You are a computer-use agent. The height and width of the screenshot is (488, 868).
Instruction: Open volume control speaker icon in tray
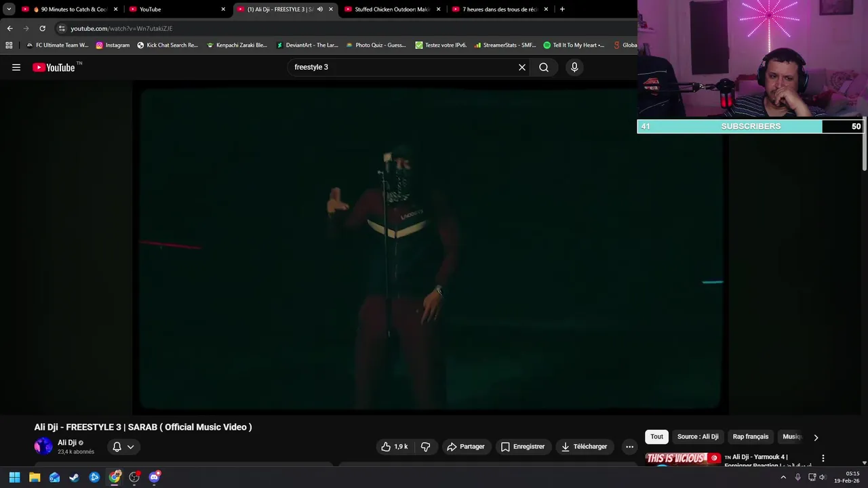(823, 477)
